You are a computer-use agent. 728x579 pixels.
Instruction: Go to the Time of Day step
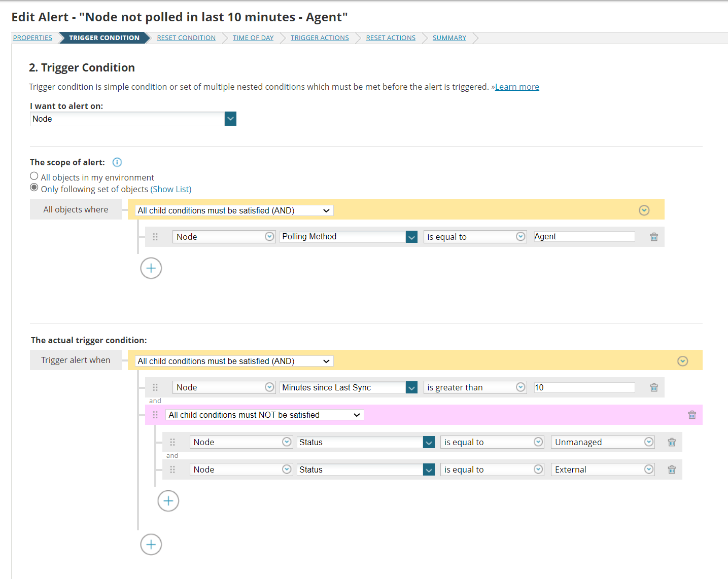[253, 38]
